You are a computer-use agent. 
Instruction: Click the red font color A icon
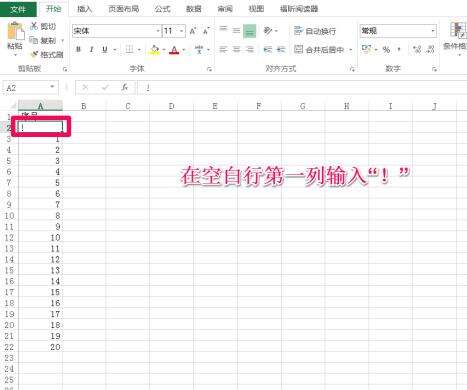click(174, 50)
